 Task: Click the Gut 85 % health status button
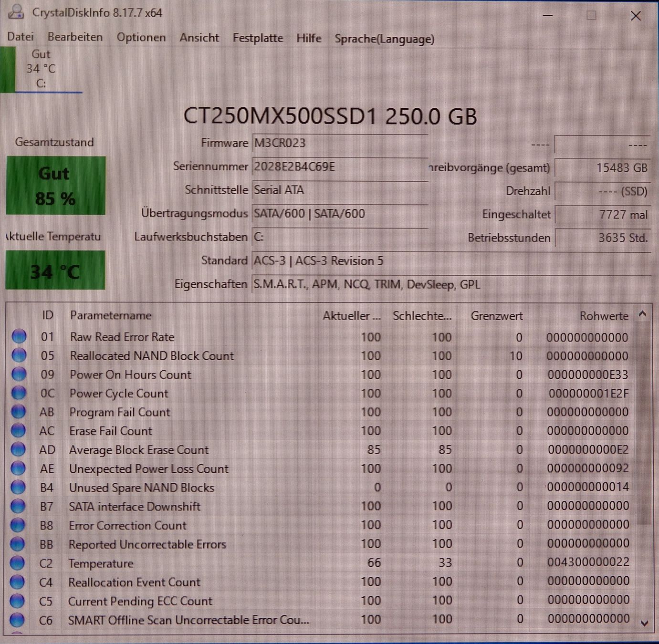[x=56, y=186]
